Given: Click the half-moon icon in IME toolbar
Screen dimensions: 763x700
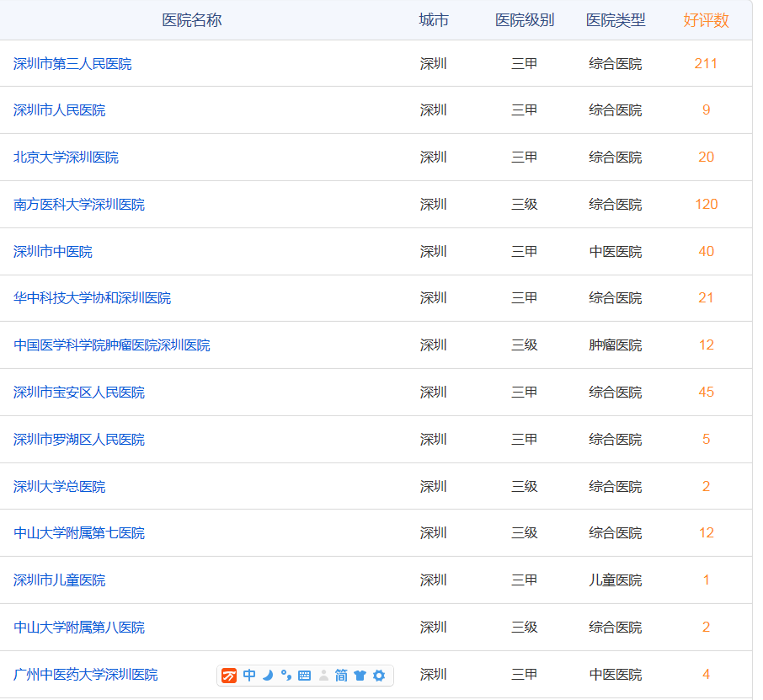Looking at the screenshot, I should point(268,676).
